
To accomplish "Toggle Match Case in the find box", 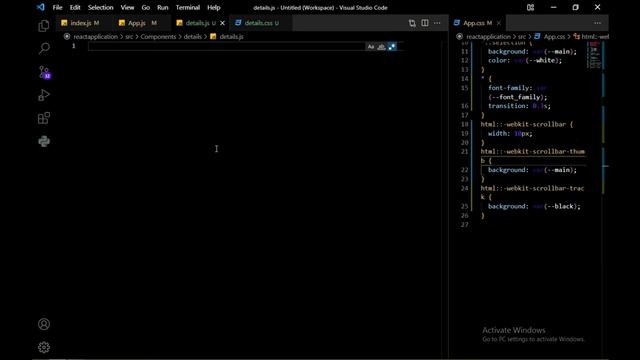I will pyautogui.click(x=371, y=47).
